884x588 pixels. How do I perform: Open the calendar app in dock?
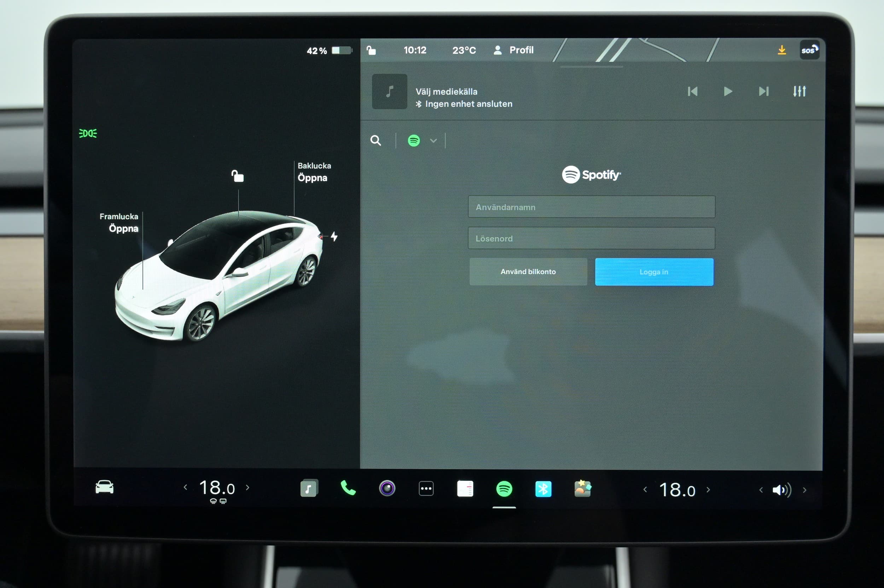point(465,489)
